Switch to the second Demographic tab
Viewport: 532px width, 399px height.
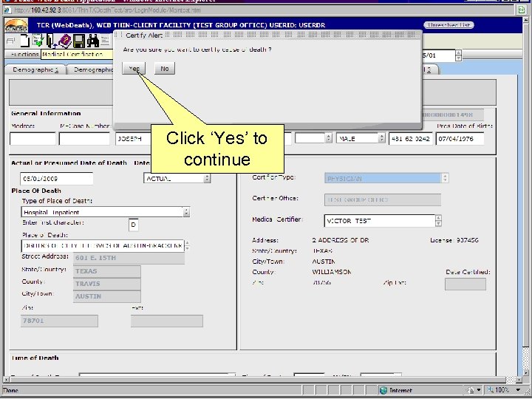91,69
